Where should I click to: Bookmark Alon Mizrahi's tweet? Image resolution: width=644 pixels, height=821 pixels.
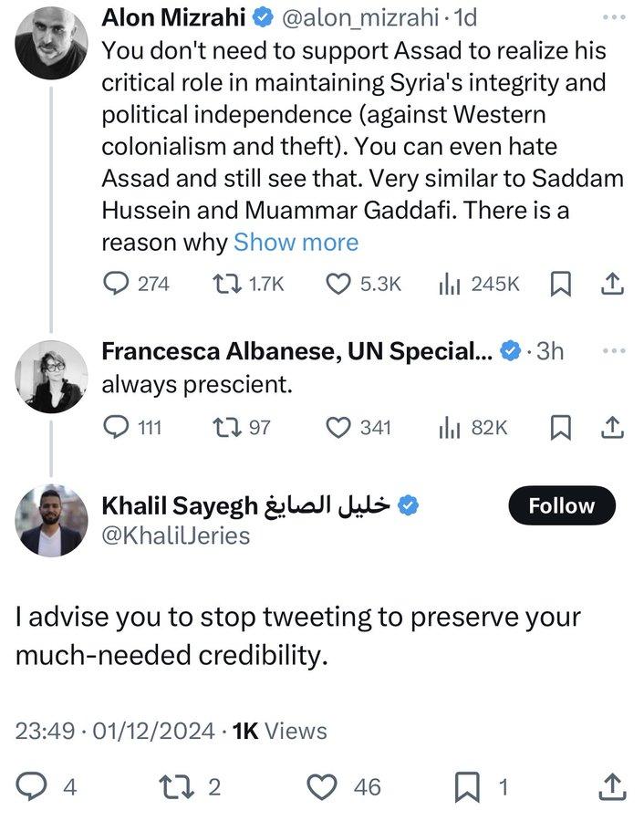click(x=561, y=284)
